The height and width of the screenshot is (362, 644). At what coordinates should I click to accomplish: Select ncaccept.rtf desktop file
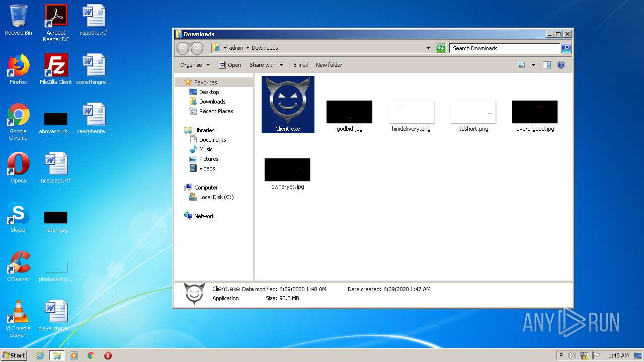pos(56,168)
